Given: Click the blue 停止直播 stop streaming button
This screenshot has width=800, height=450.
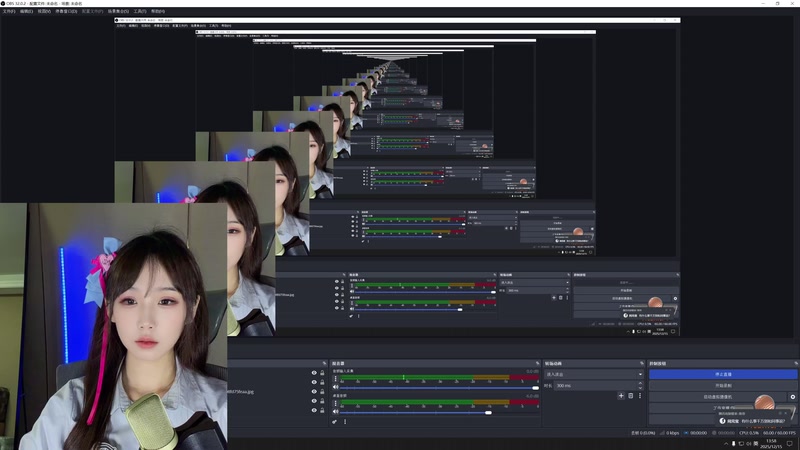Looking at the screenshot, I should [x=723, y=374].
